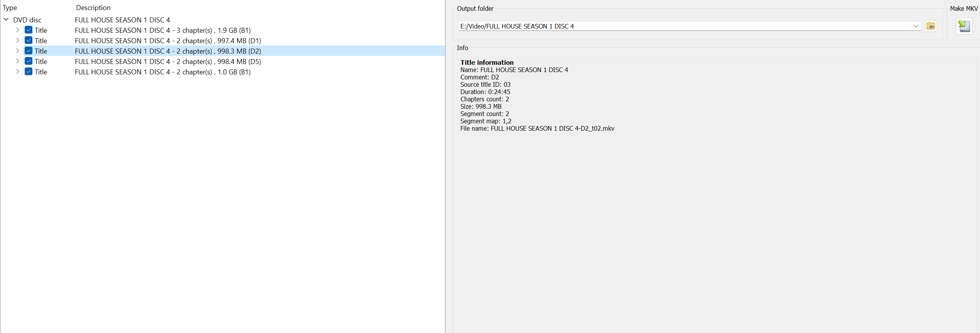Uncheck the 1.0 GB (B1) title checkbox

[29, 71]
